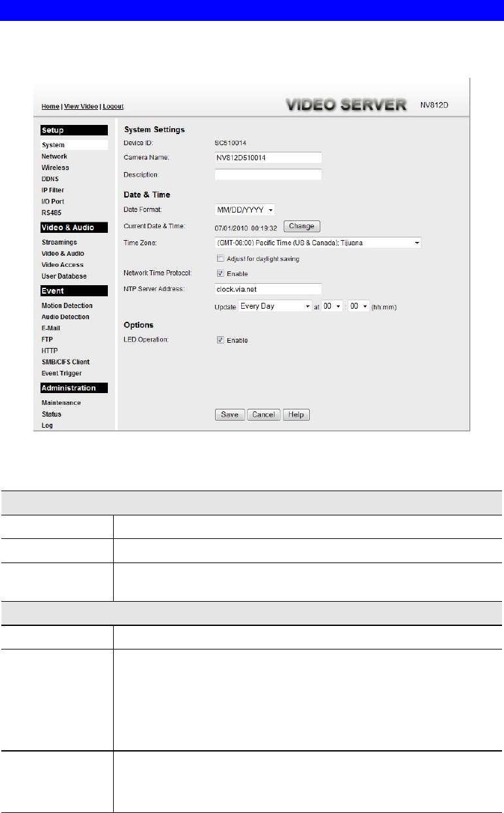504x813 pixels.
Task: Open the View Video link
Action: pos(81,106)
